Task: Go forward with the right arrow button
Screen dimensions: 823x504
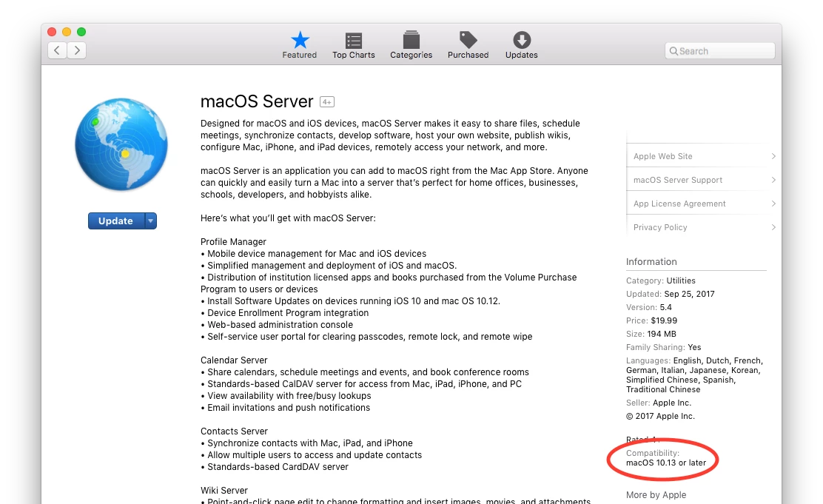Action: [x=77, y=50]
